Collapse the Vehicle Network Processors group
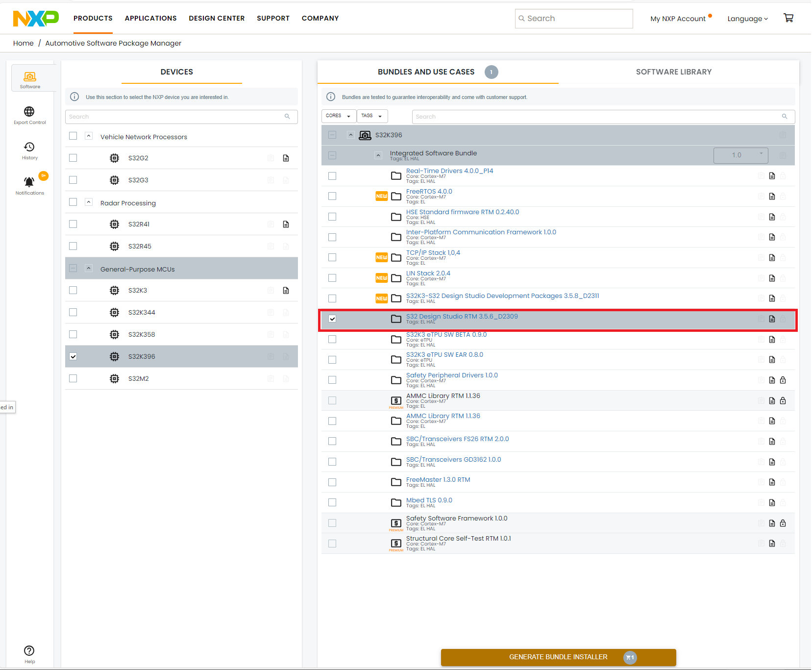Image resolution: width=812 pixels, height=670 pixels. [89, 136]
